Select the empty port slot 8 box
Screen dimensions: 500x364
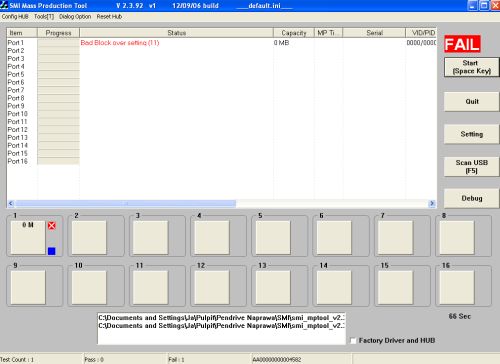[457, 237]
